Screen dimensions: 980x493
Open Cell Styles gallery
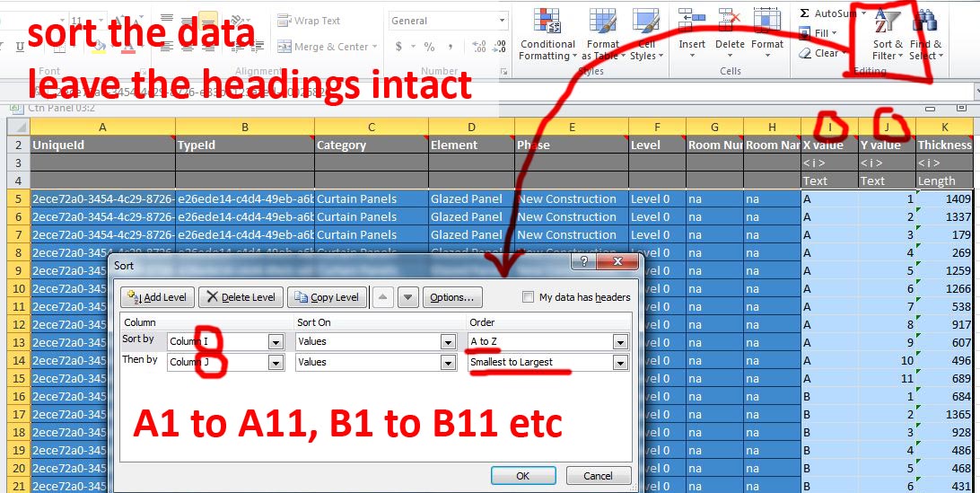(646, 34)
